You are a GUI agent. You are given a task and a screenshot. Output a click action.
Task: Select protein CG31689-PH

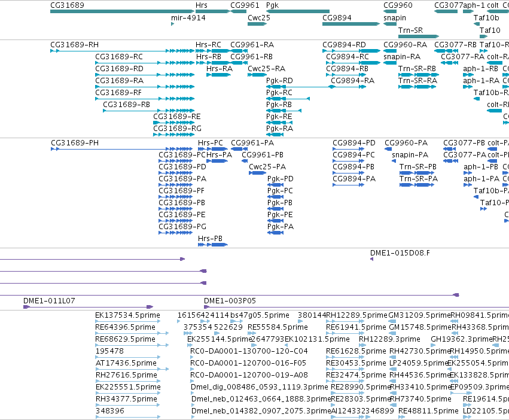coord(122,149)
